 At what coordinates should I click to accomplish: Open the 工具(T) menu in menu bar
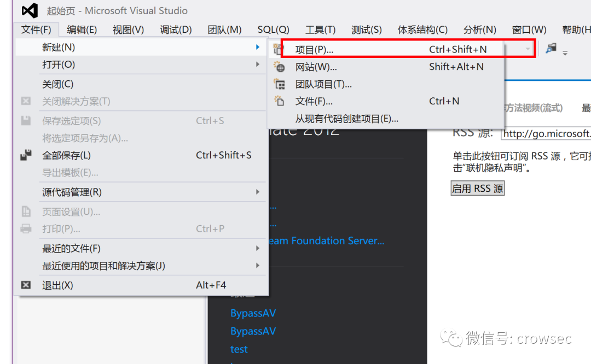point(320,30)
